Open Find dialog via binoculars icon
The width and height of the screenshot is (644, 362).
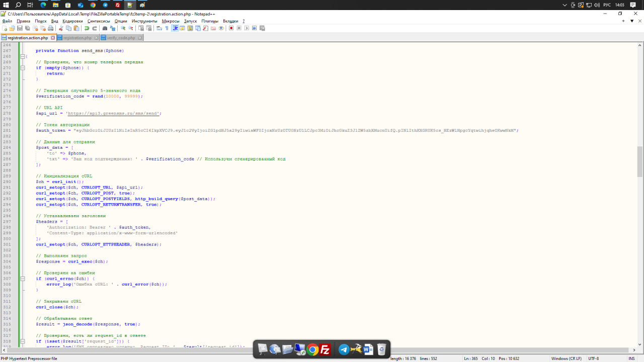tap(105, 28)
